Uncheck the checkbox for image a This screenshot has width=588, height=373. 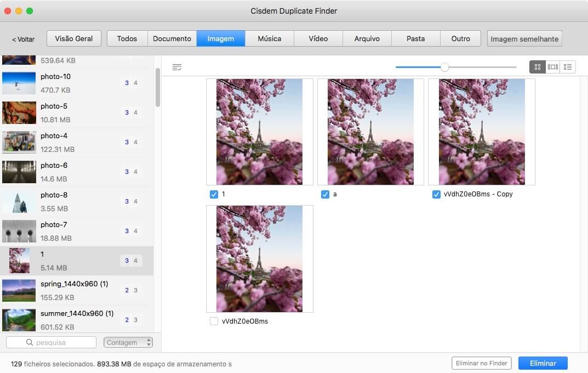325,194
